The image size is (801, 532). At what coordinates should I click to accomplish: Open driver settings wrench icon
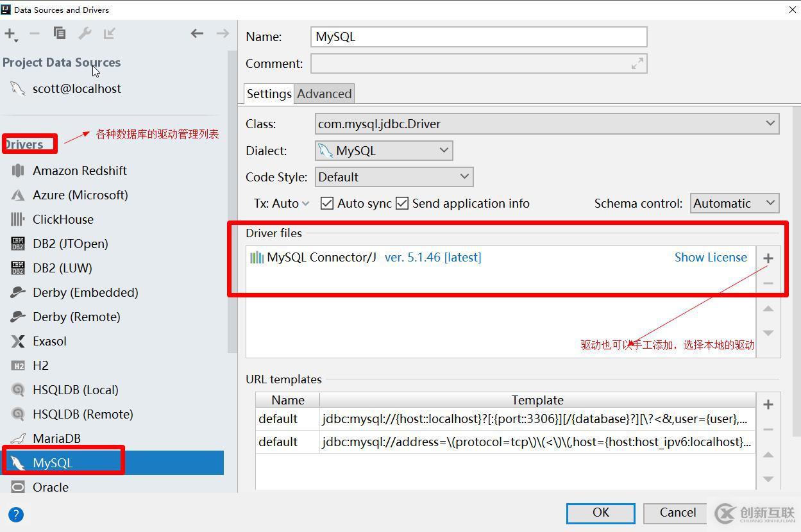click(85, 33)
